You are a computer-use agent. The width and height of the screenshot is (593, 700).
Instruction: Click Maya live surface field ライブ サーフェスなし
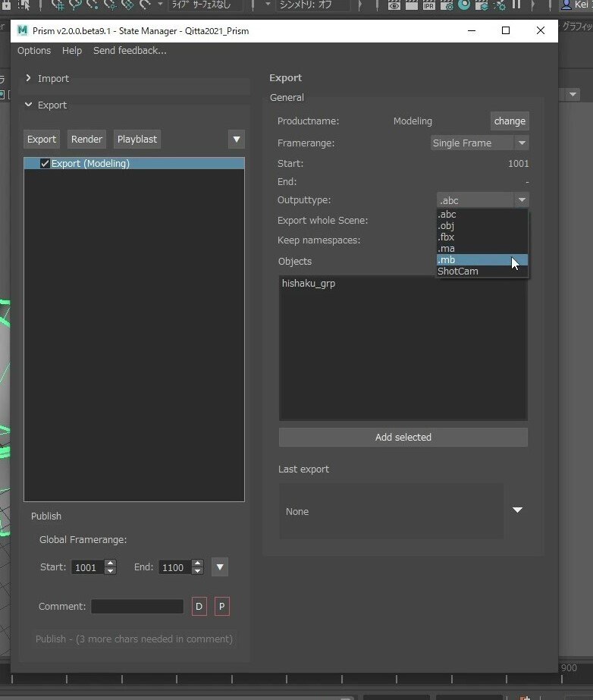pyautogui.click(x=206, y=5)
